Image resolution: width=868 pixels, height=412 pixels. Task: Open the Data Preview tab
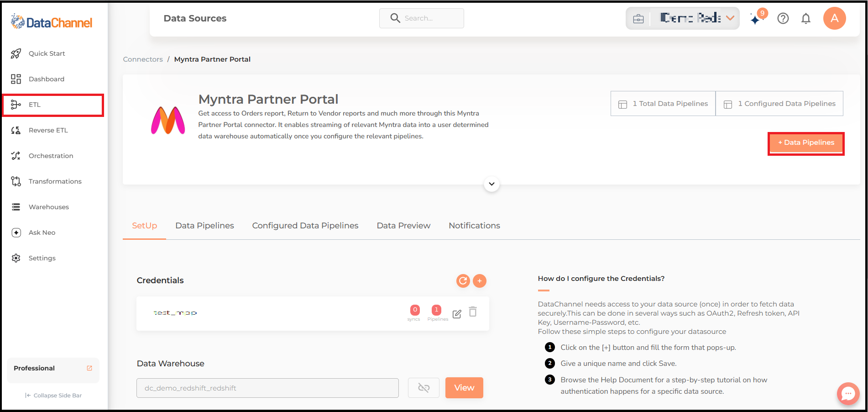[x=403, y=226]
